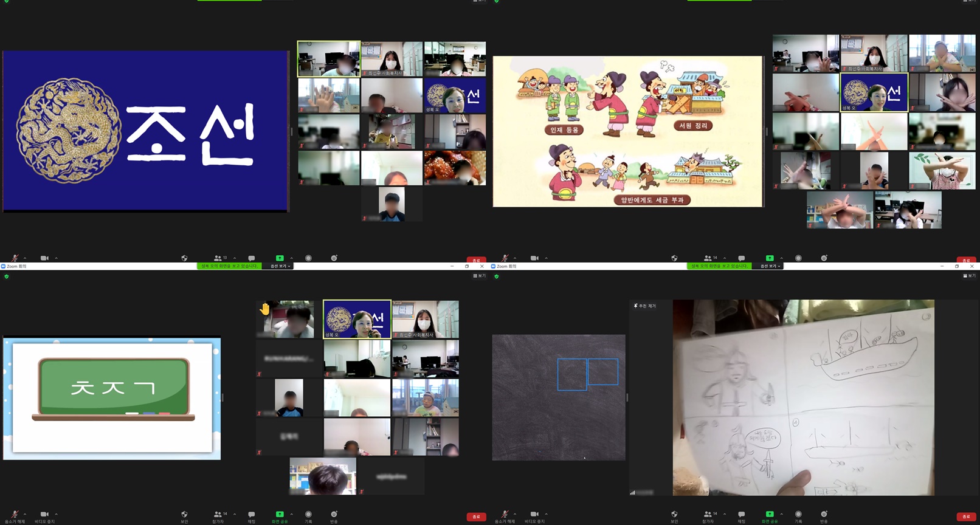This screenshot has height=525, width=980.
Task: Click green 화면 공유 icon in pencil-drawing window
Action: coord(770,514)
